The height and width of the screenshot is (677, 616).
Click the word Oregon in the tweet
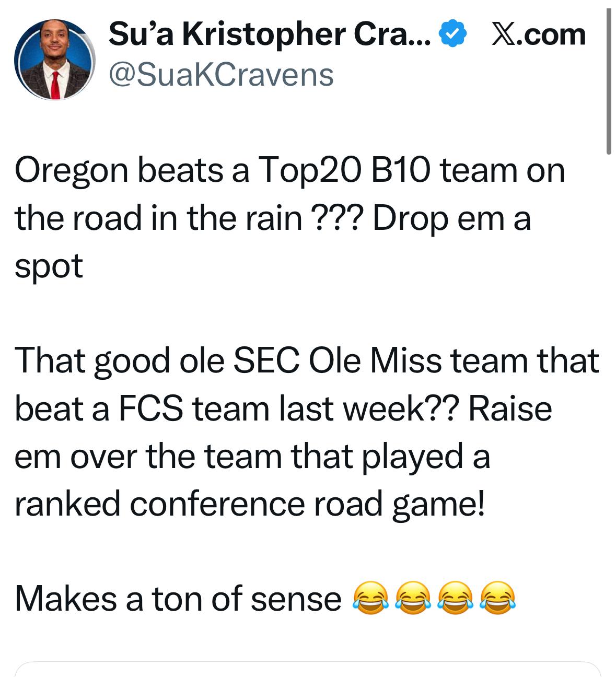pos(72,170)
